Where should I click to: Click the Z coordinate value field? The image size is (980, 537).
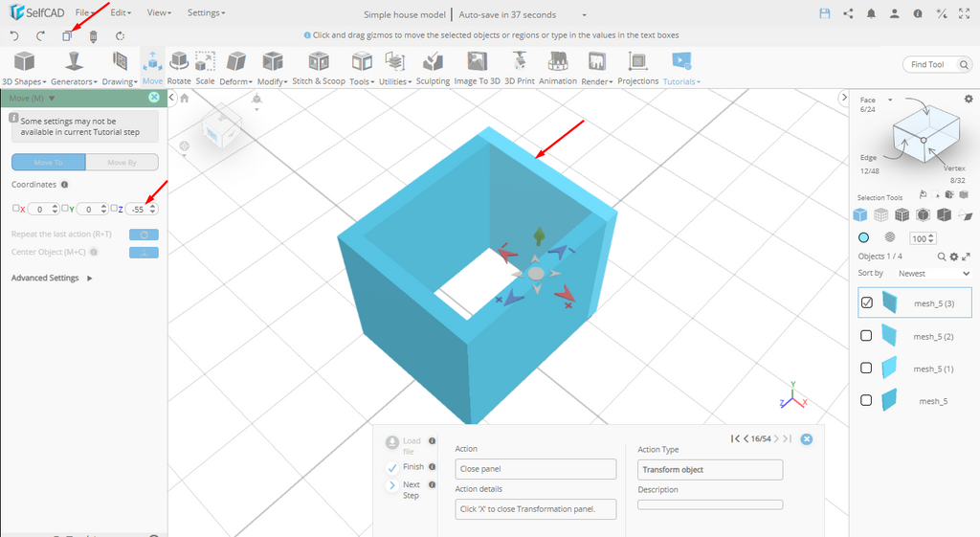tap(138, 210)
